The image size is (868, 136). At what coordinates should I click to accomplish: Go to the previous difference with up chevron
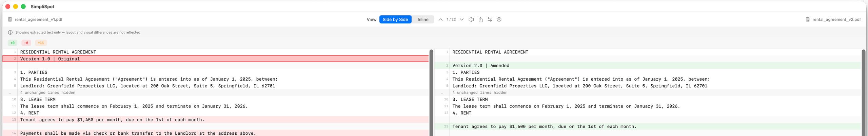pos(440,20)
